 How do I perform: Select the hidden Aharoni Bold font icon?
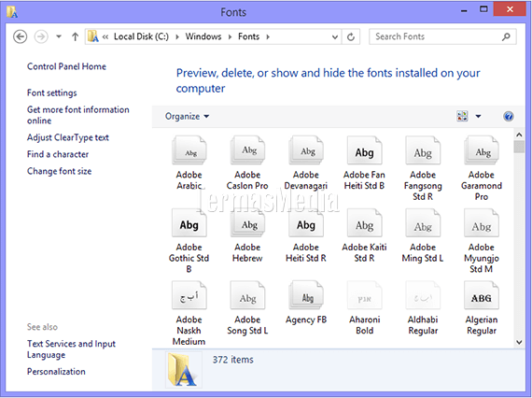[364, 295]
